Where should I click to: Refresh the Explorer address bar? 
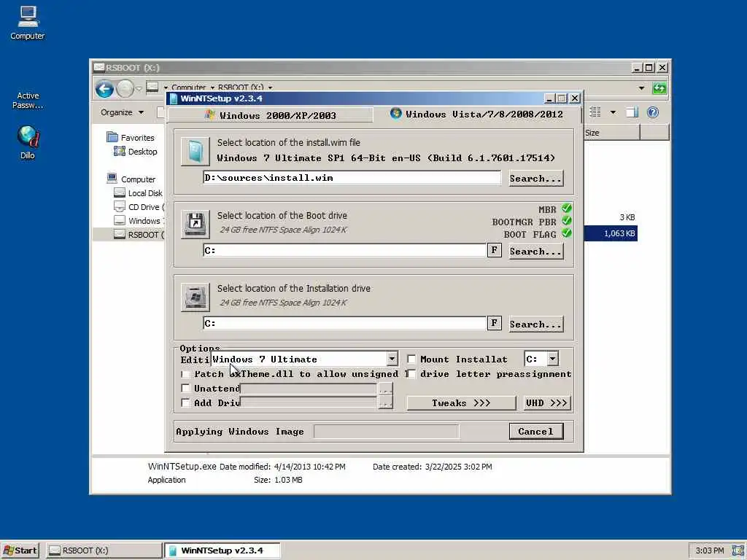(x=659, y=88)
